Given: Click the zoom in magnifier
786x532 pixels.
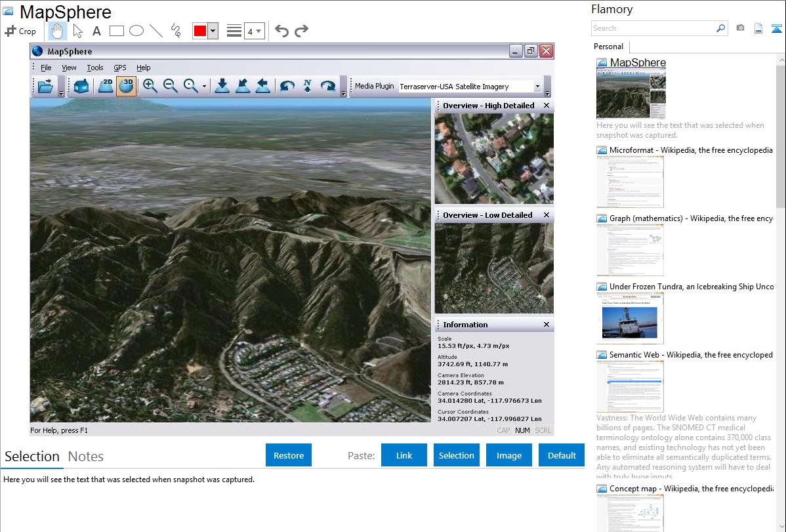Looking at the screenshot, I should pos(150,86).
